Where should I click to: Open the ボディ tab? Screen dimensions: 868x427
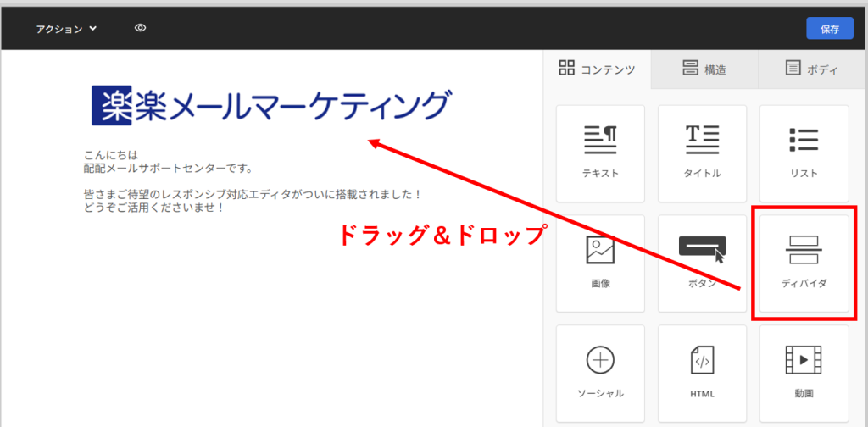[x=811, y=69]
